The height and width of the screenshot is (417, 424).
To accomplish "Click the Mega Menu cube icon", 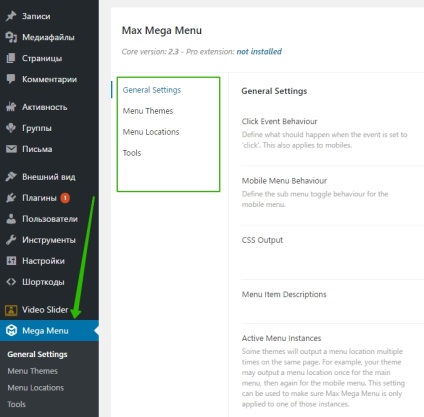I will (11, 331).
